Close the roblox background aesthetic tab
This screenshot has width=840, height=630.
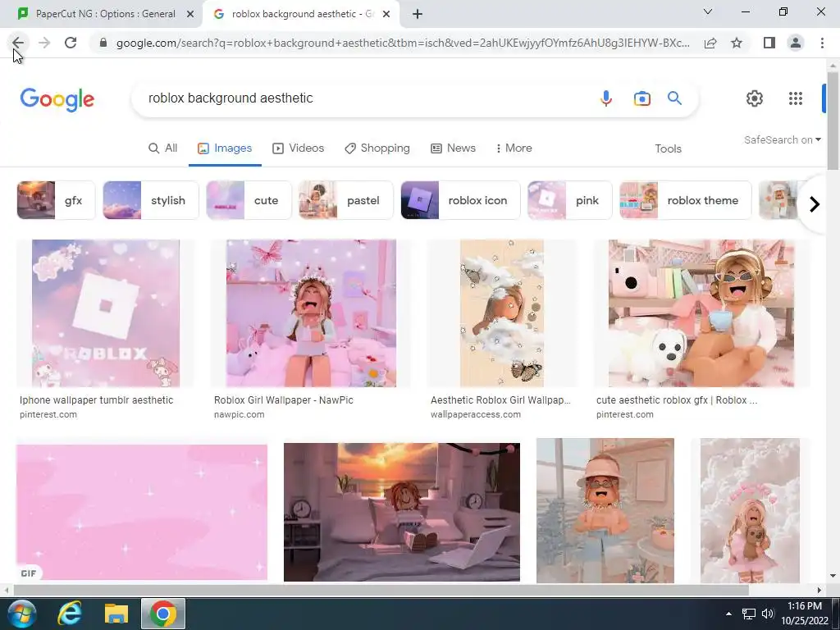[x=386, y=15]
